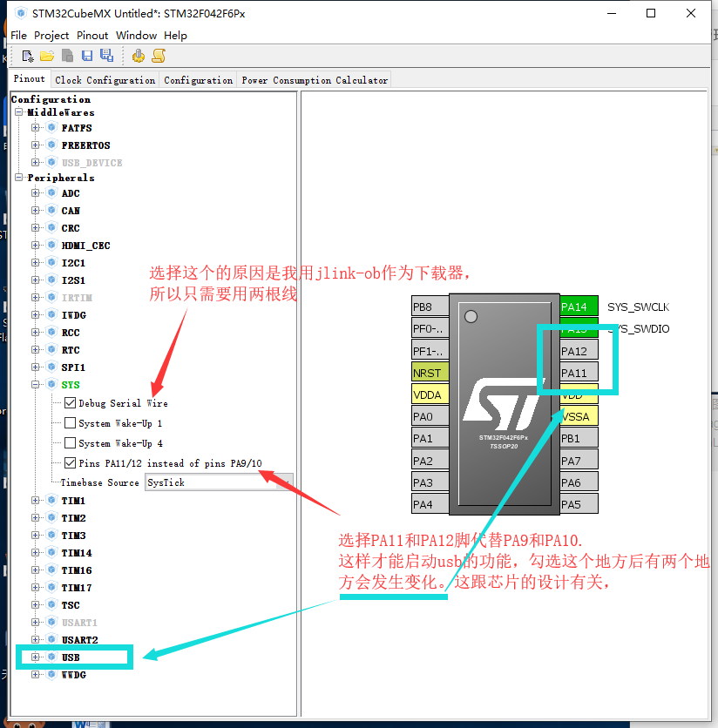Save the project using the disk icon
718x728 pixels.
point(87,54)
